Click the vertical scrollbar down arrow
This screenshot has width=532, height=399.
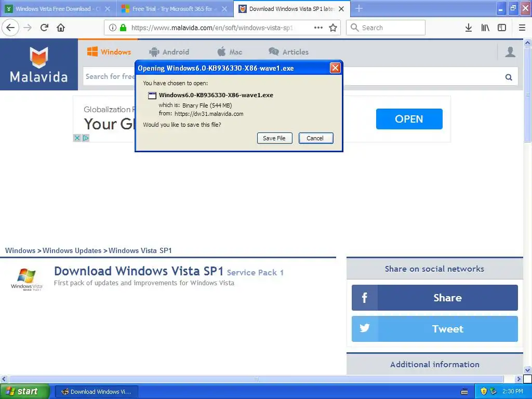tap(527, 370)
